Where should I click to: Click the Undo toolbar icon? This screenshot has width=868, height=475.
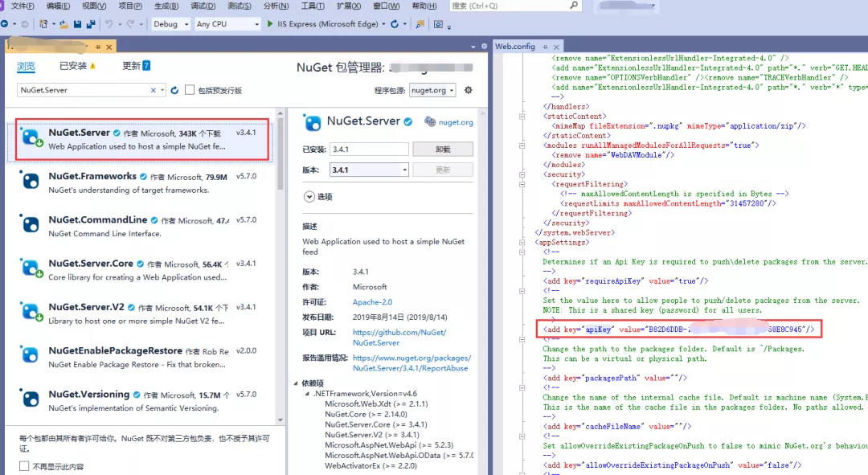(108, 24)
